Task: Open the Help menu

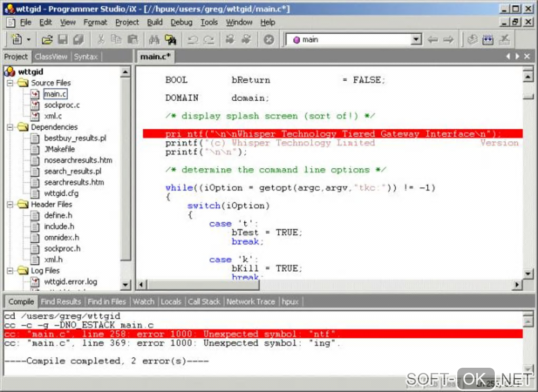Action: (267, 22)
